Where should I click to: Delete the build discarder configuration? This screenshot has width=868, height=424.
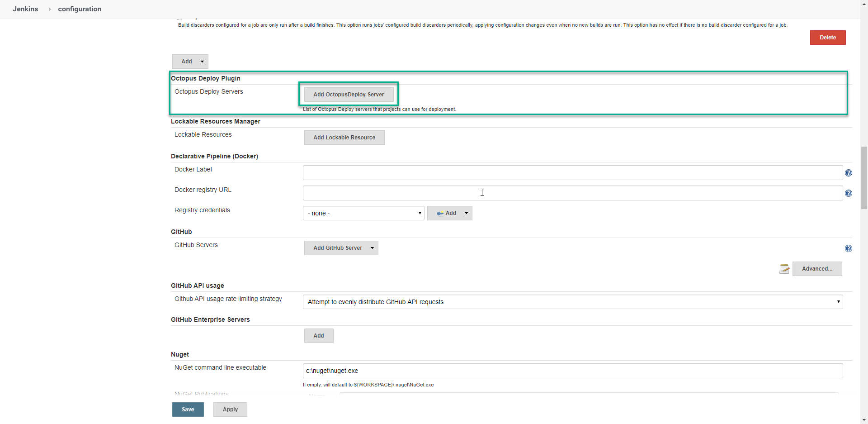(x=827, y=37)
